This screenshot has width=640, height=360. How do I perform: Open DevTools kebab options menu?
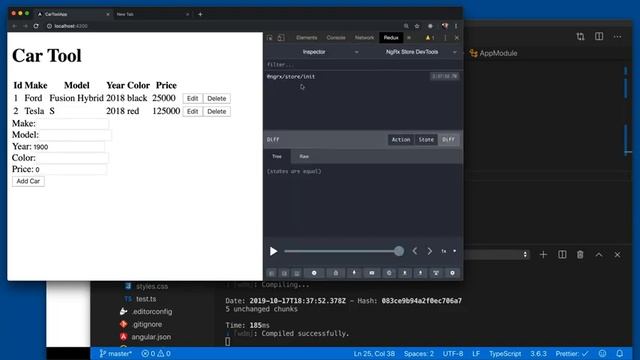pyautogui.click(x=445, y=38)
